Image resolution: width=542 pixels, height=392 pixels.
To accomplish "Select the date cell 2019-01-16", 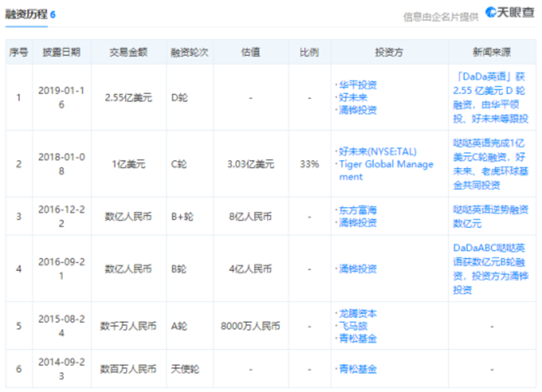I will (62, 97).
